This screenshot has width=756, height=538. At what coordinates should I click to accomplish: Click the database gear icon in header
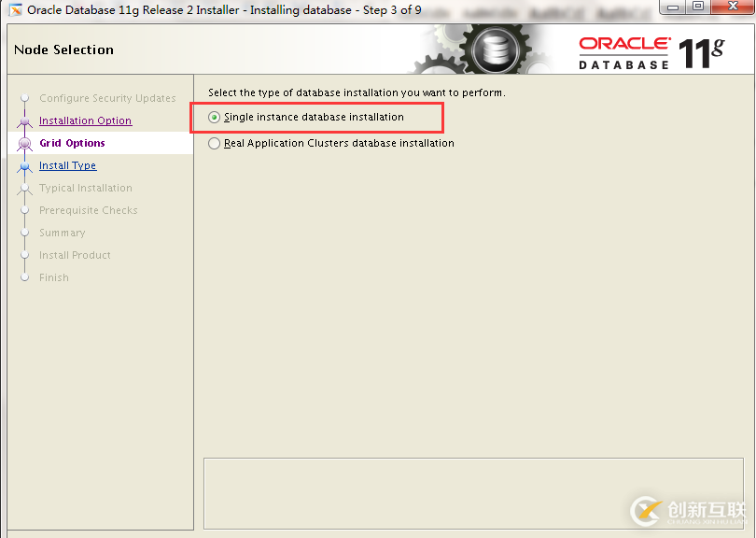497,50
